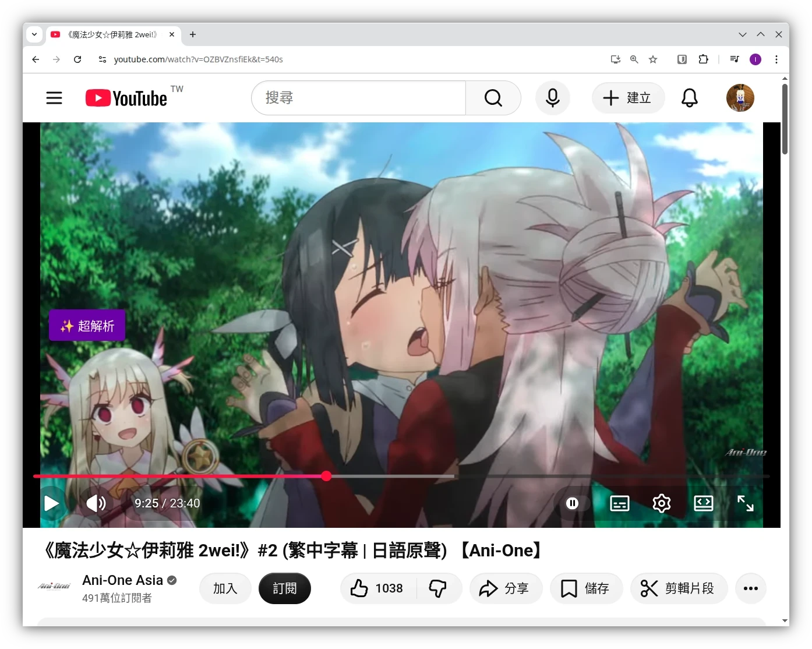Toggle theater mode in the player
This screenshot has height=649, width=812.
point(703,503)
